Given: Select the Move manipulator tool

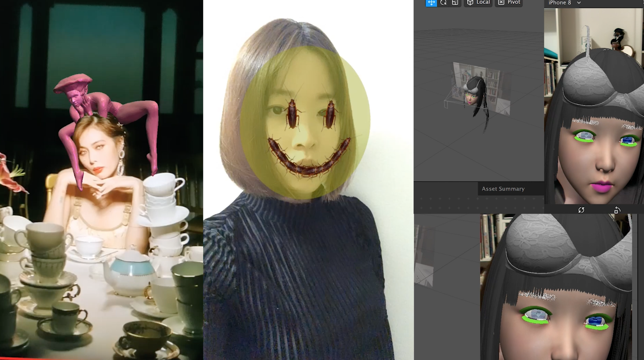Looking at the screenshot, I should [x=431, y=3].
